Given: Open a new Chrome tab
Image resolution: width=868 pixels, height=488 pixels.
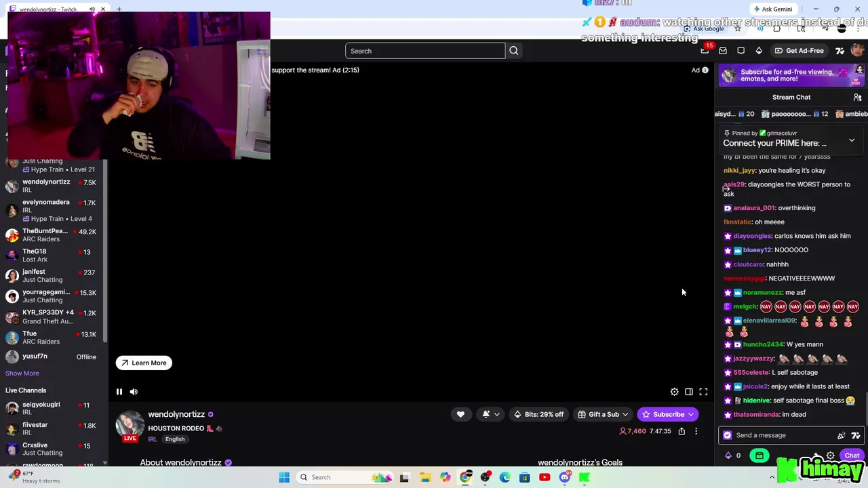Looking at the screenshot, I should [119, 9].
